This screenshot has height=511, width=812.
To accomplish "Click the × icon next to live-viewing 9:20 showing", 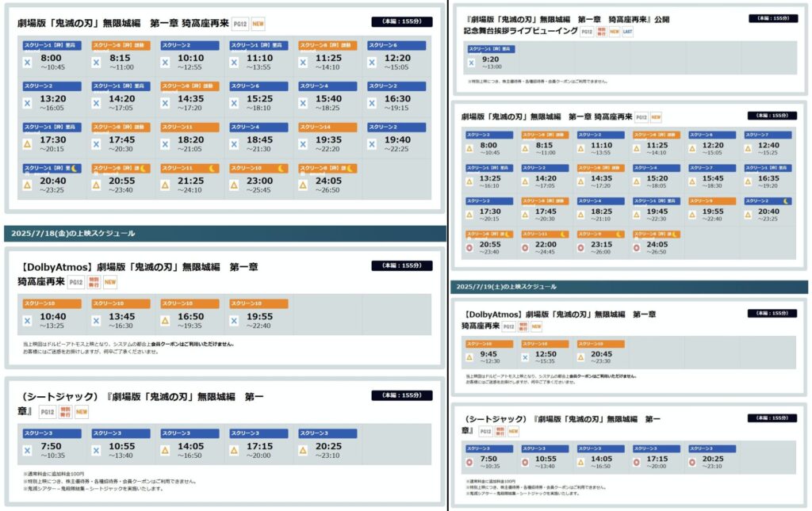I will coord(471,63).
